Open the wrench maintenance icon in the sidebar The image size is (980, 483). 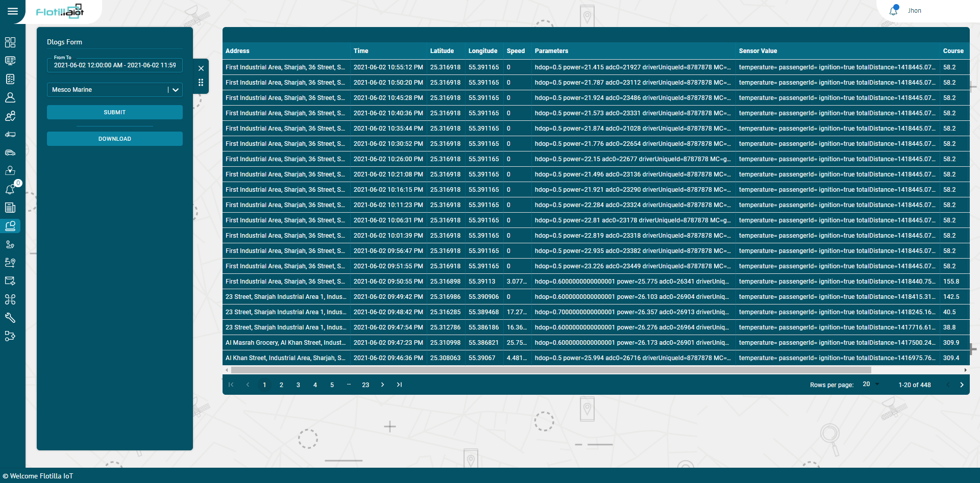click(10, 318)
